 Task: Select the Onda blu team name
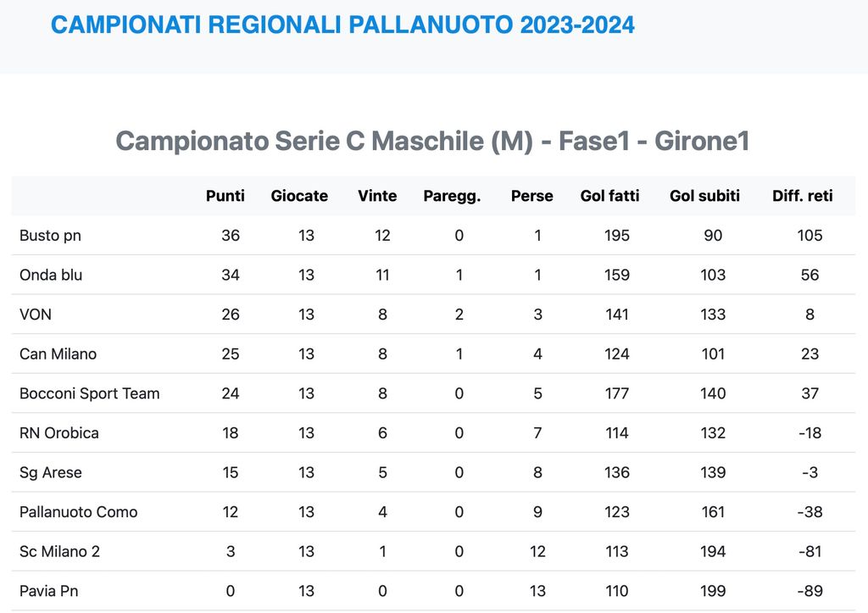coord(51,275)
